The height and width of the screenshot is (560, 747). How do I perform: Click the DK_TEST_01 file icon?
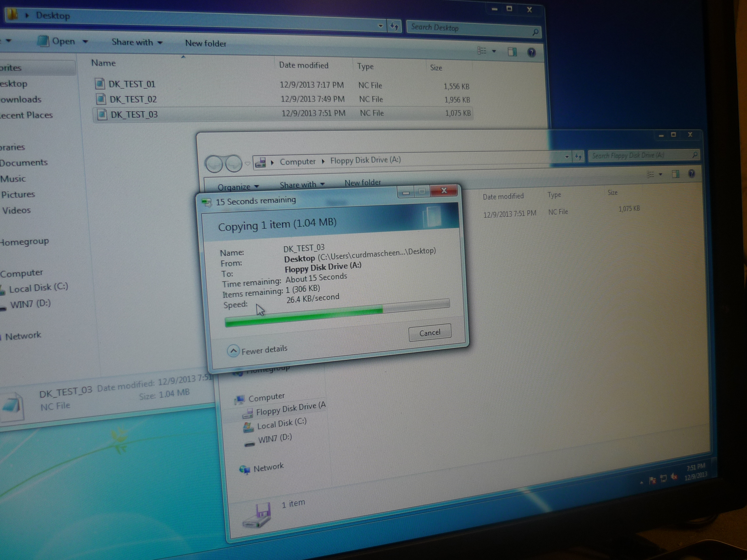[100, 83]
